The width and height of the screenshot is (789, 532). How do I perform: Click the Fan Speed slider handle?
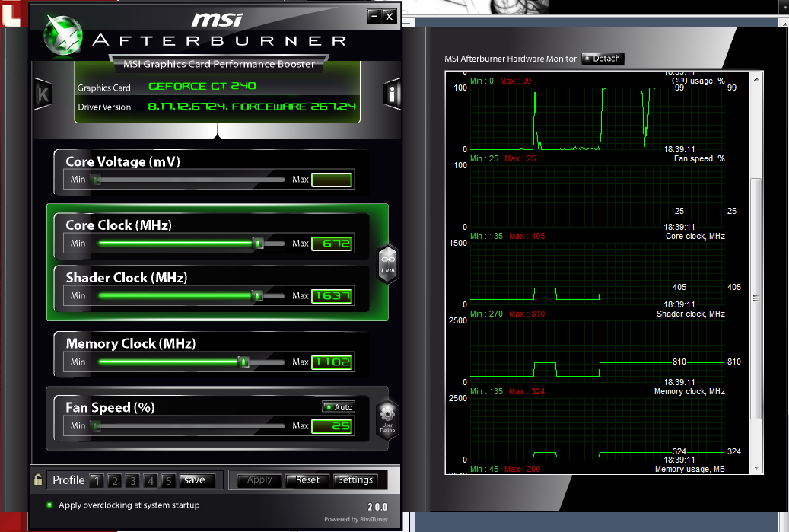pos(96,426)
